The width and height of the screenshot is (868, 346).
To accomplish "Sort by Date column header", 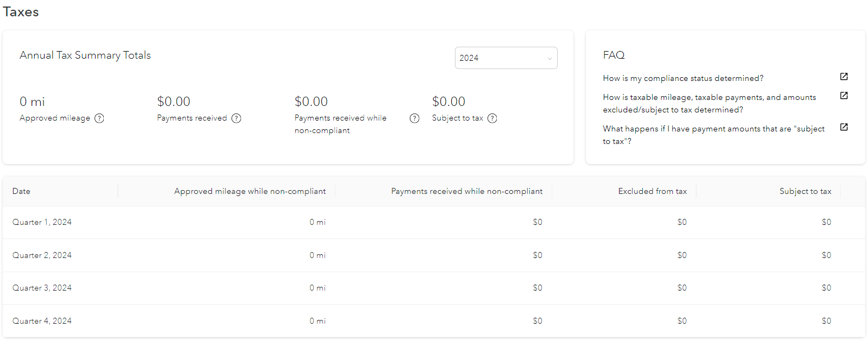I will coord(22,191).
